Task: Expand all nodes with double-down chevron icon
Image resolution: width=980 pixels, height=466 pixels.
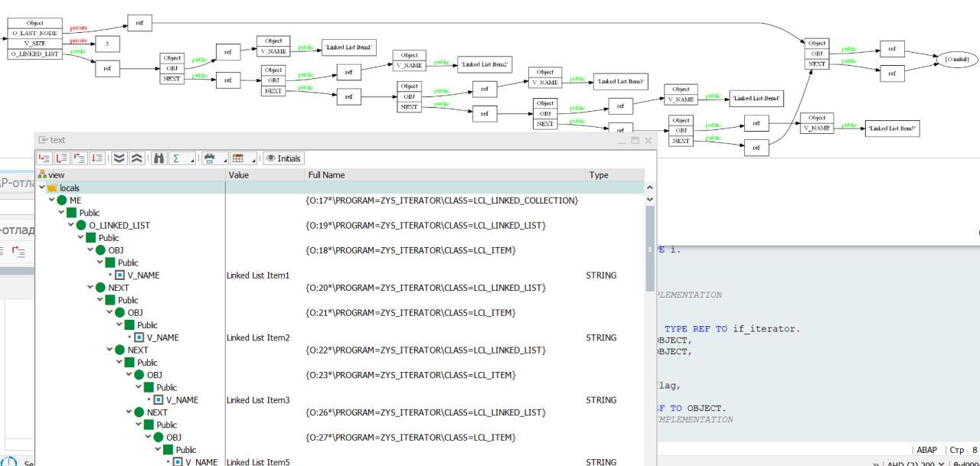Action: [x=119, y=158]
